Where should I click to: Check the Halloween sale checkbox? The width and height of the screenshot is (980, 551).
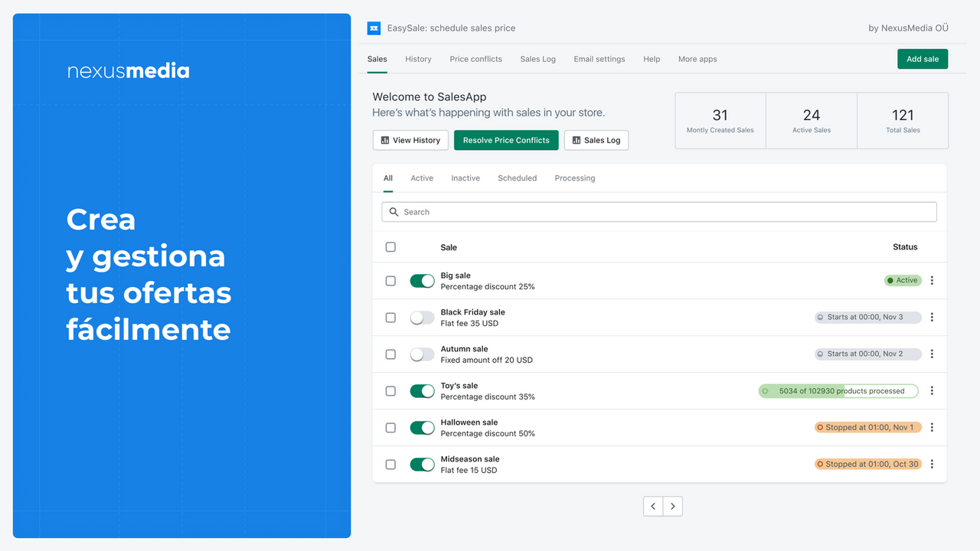coord(390,428)
